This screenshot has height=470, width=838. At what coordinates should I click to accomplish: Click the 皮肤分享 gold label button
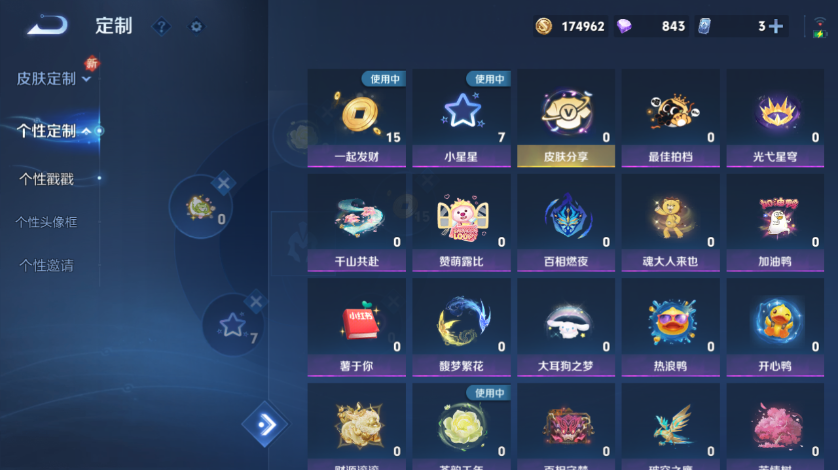tap(566, 157)
